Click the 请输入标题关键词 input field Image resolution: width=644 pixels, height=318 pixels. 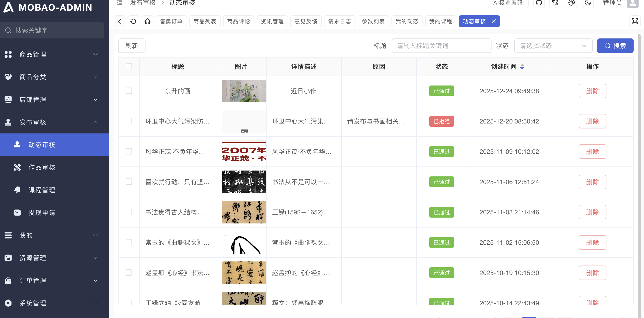441,46
